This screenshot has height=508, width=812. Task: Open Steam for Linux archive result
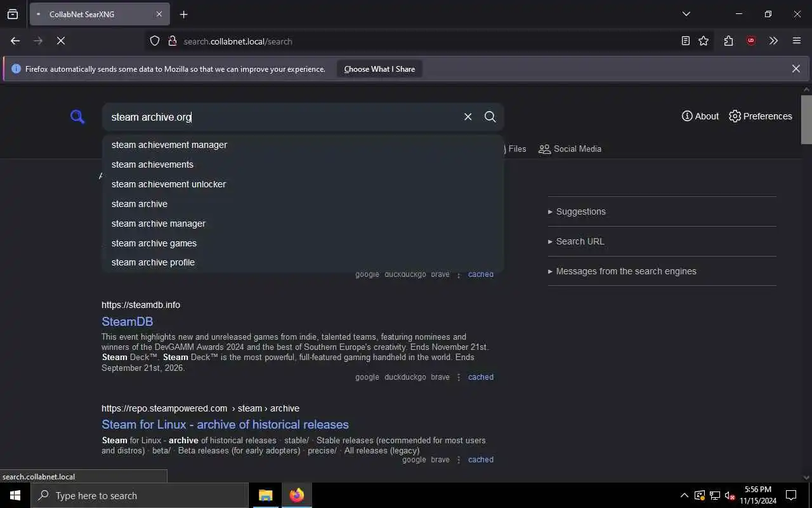pyautogui.click(x=225, y=424)
